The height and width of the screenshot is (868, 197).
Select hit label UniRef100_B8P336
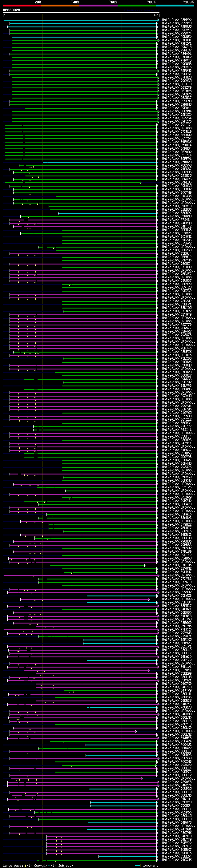[177, 172]
